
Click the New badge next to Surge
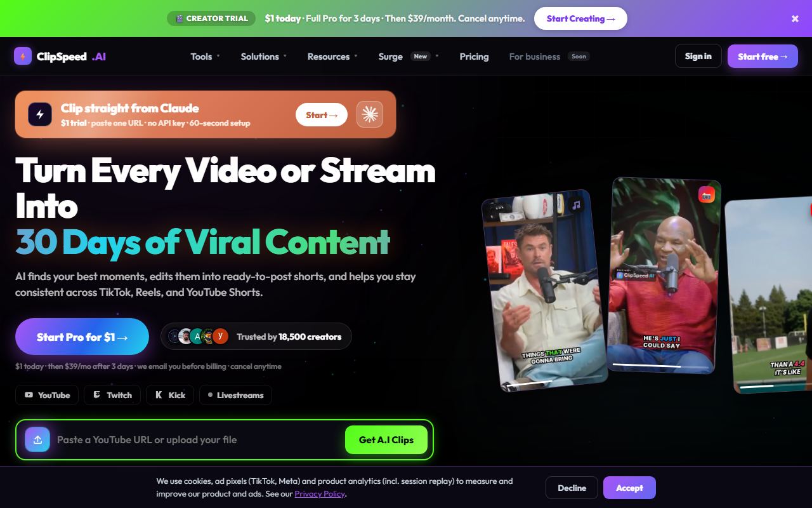421,56
